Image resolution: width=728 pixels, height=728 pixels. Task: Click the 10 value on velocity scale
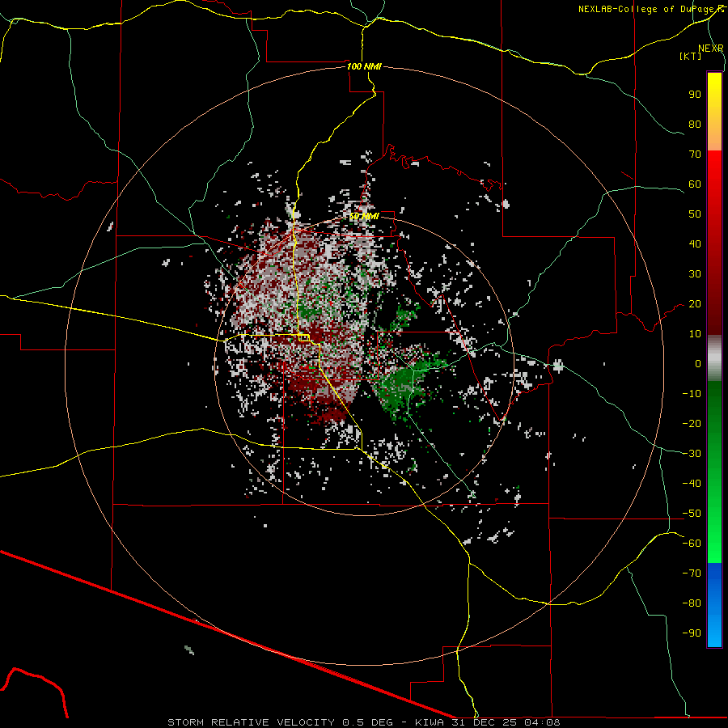[695, 334]
